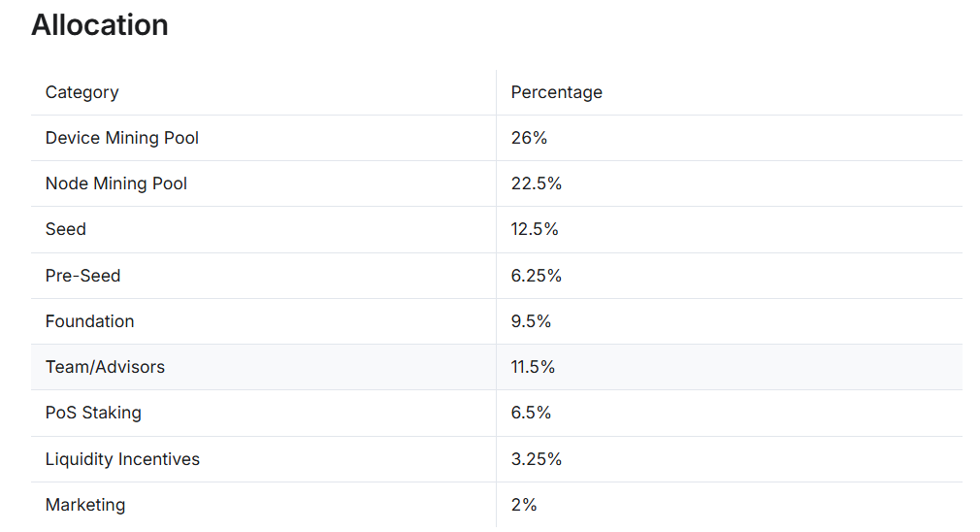Select the Seed category cell
Viewport: 980px width, 532px height.
(66, 229)
